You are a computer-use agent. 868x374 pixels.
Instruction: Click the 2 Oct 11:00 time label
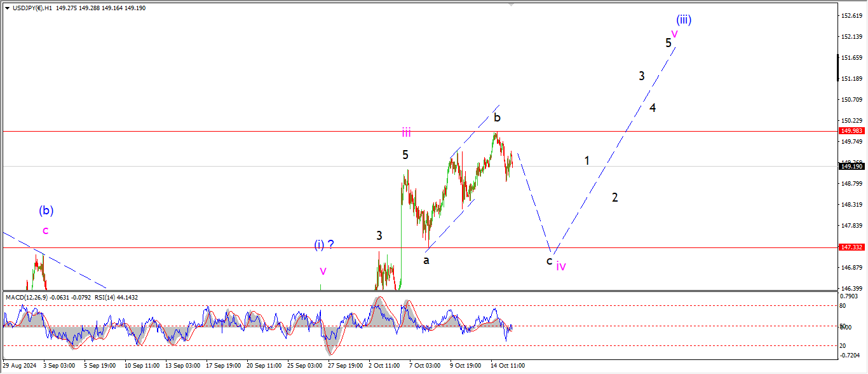point(384,366)
